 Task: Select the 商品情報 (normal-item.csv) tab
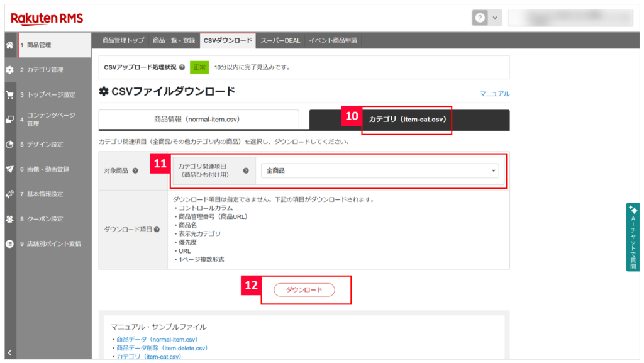tap(199, 119)
